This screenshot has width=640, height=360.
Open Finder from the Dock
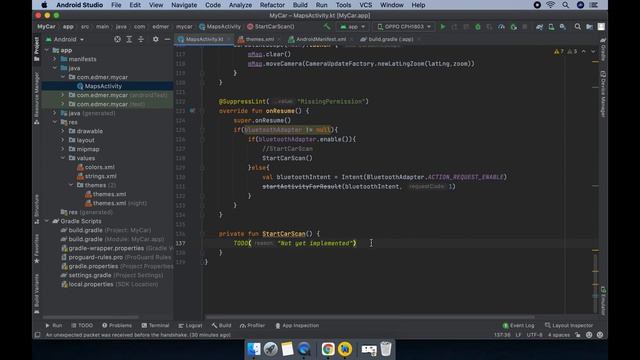pyautogui.click(x=253, y=349)
